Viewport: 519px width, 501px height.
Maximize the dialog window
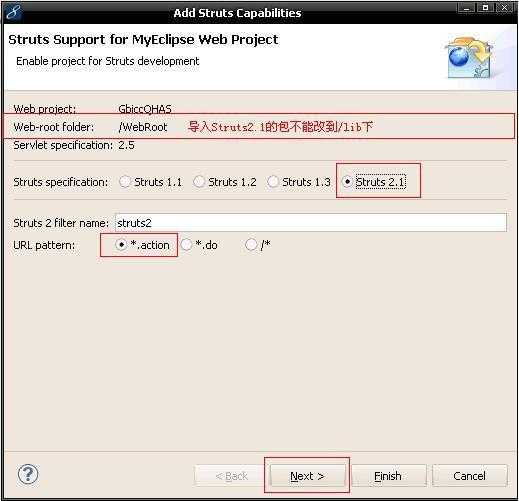coord(485,8)
